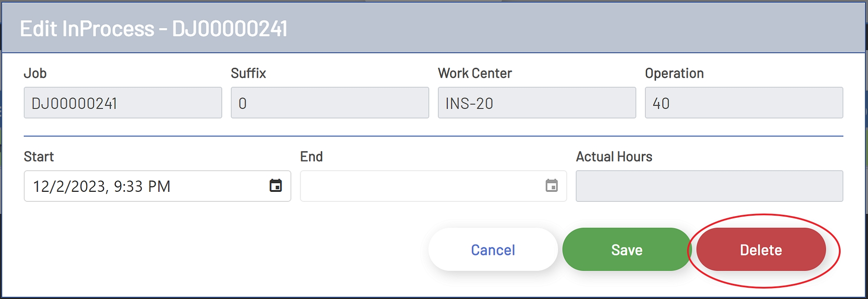Click the red Delete button
Screen dimensions: 868x299
[760, 250]
